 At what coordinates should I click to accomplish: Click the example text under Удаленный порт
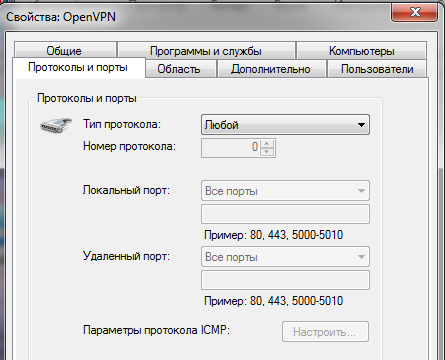[x=273, y=301]
